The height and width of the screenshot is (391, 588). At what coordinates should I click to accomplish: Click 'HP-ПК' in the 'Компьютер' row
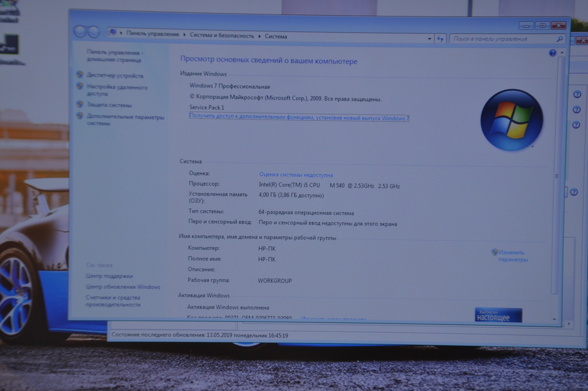pos(267,249)
